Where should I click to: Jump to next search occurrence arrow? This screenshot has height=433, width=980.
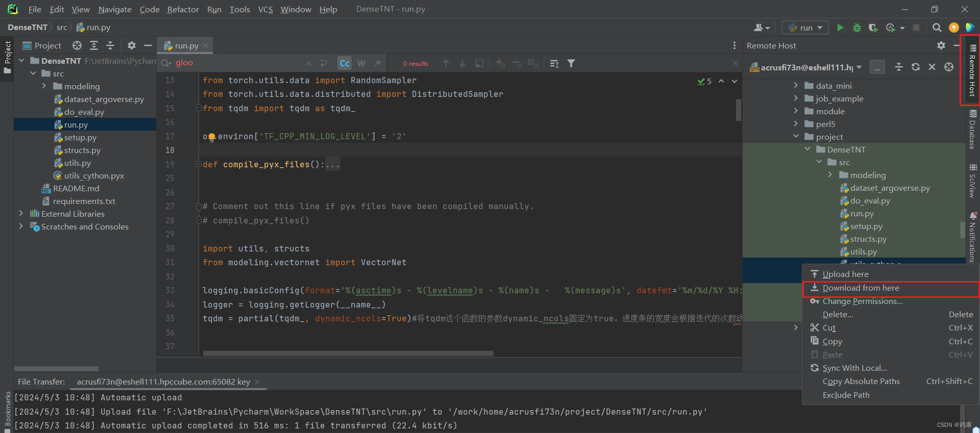coord(462,63)
